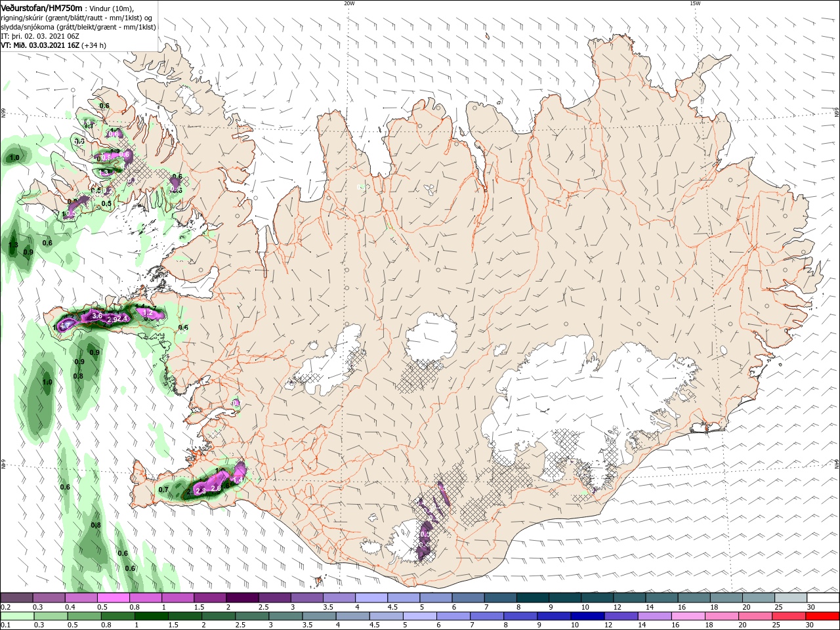
Task: Click the 20W longitude label
Action: tap(349, 3)
